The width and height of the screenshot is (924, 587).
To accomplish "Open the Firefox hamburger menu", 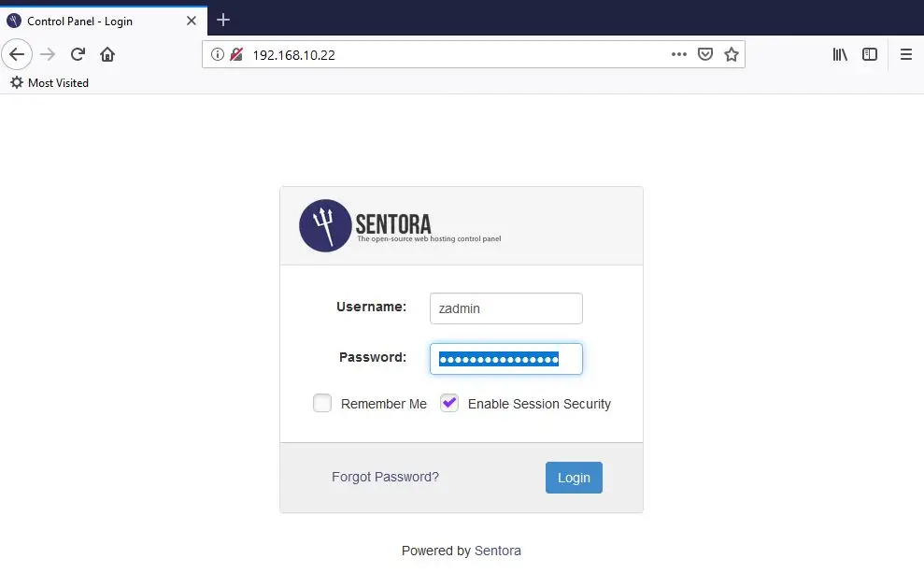I will tap(904, 54).
